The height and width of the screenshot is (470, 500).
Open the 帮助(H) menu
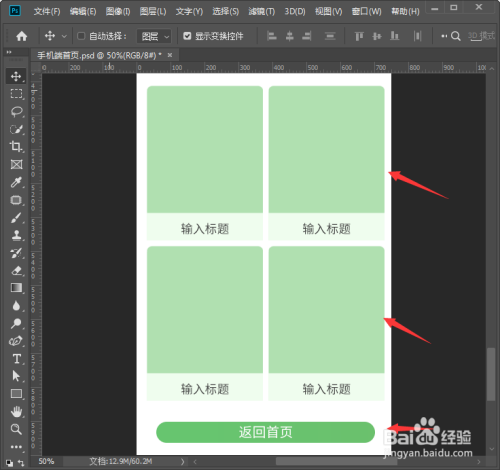[x=405, y=11]
